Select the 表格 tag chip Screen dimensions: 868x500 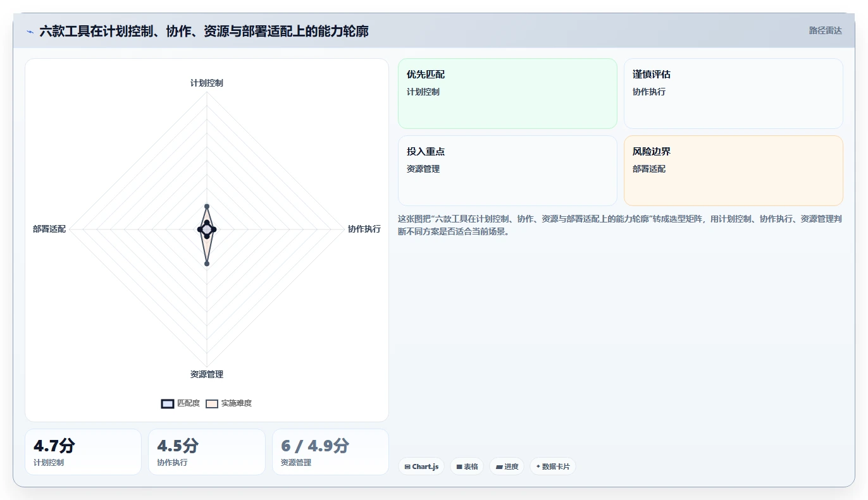pos(467,466)
